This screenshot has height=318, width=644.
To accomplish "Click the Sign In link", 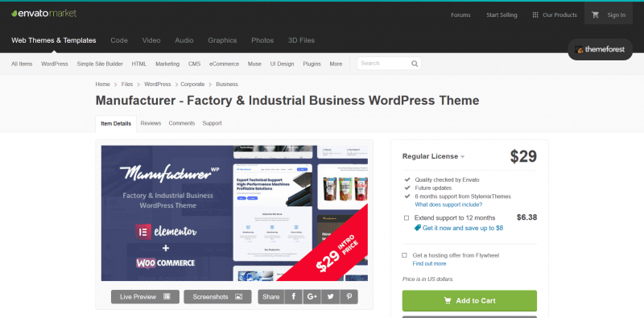I will pyautogui.click(x=617, y=15).
